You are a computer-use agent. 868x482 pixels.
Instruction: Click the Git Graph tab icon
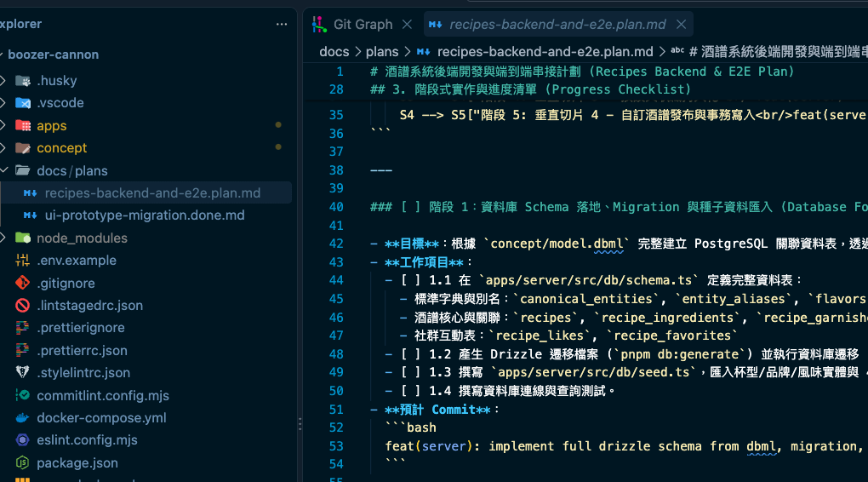point(319,25)
